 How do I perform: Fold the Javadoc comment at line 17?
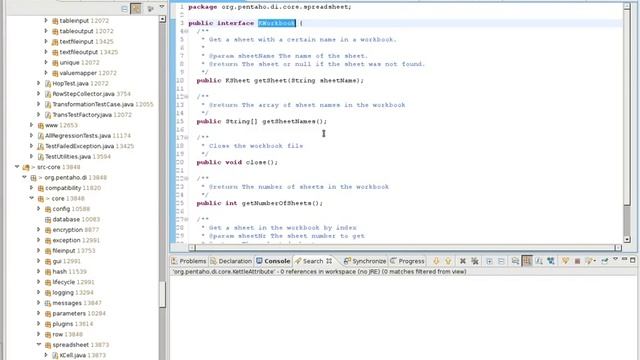187,138
